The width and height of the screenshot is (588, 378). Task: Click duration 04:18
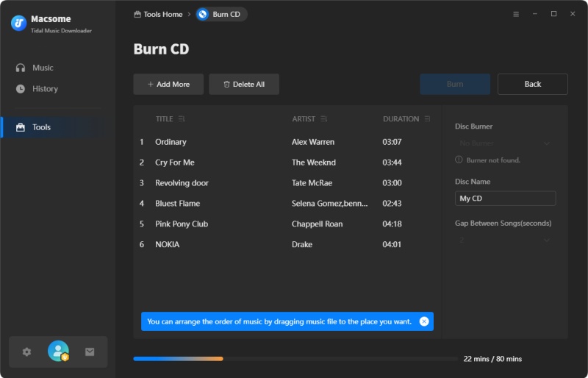tap(392, 224)
